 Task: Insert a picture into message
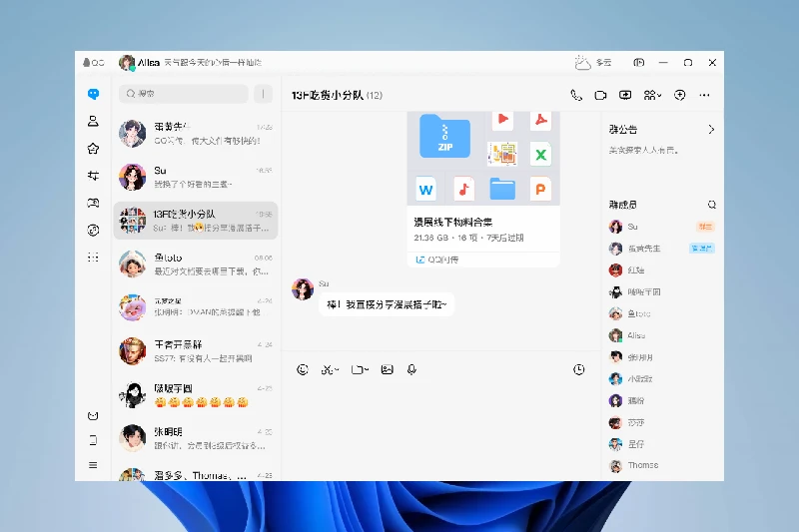[x=388, y=369]
